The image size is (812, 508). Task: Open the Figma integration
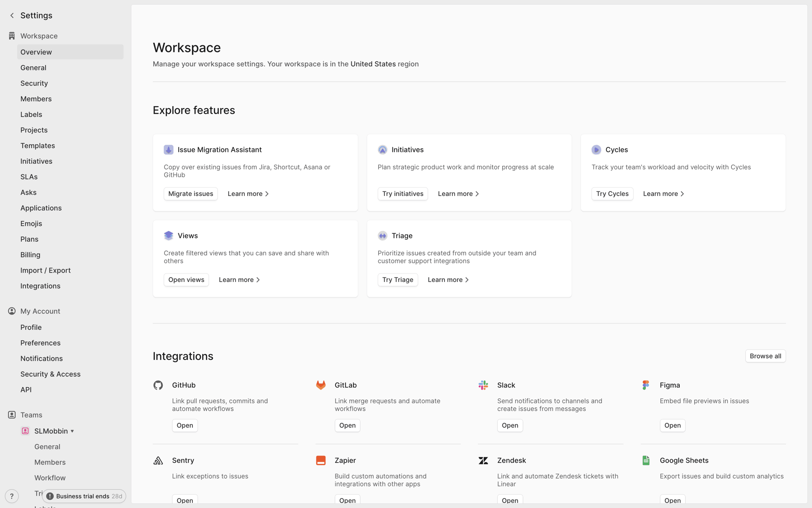tap(672, 425)
